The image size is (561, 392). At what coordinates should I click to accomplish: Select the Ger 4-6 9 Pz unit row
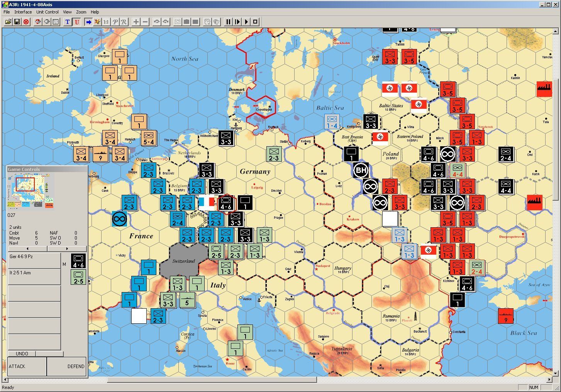(x=34, y=260)
